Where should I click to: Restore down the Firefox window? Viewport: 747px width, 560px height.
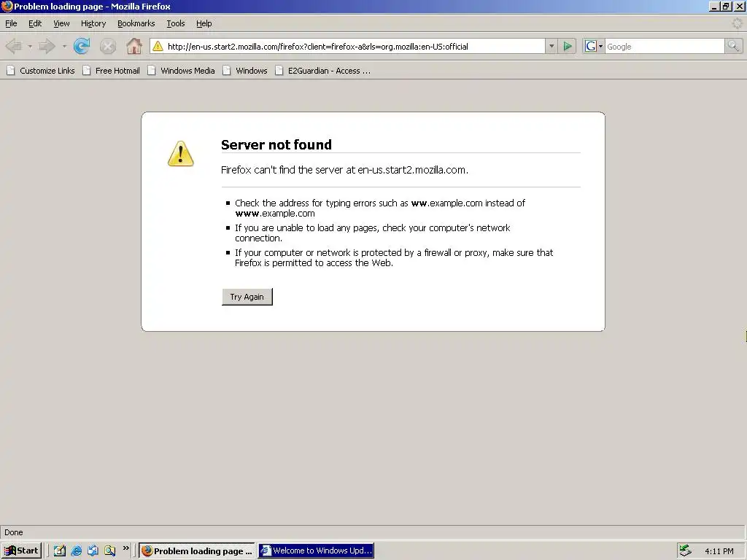pos(726,6)
